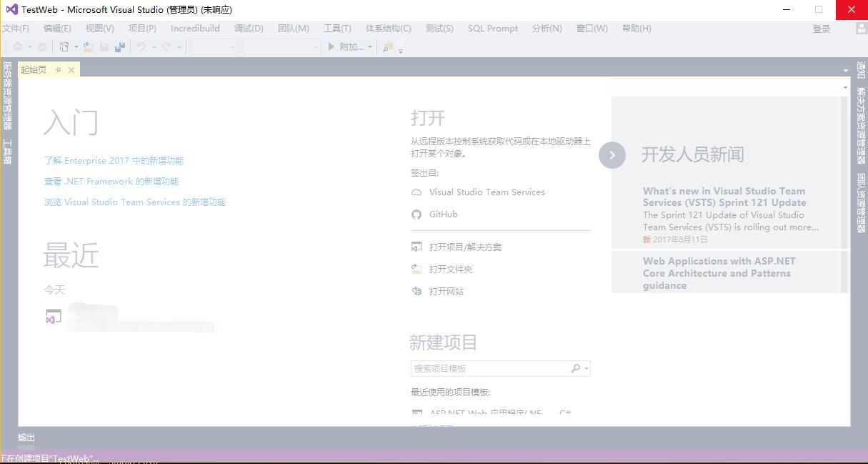
Task: Open the 分析(N) menu
Action: coord(547,29)
